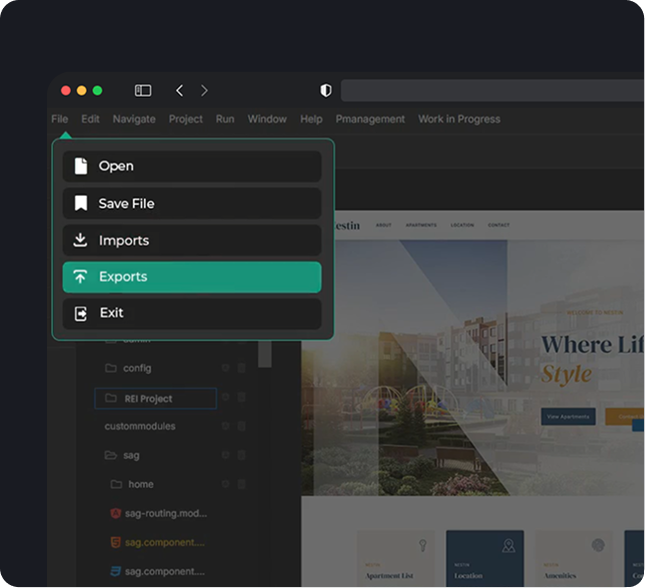Click the dark blue Location card
Image resolution: width=645 pixels, height=588 pixels.
pos(485,558)
